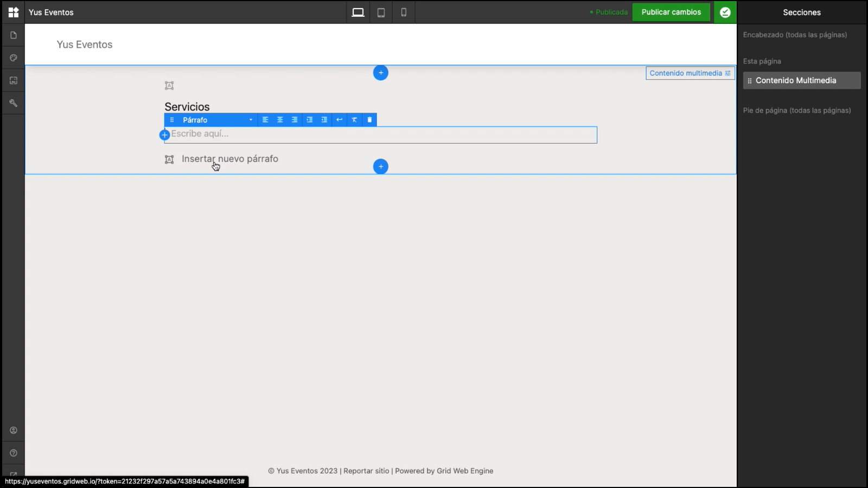Center align the paragraph text

click(x=280, y=120)
